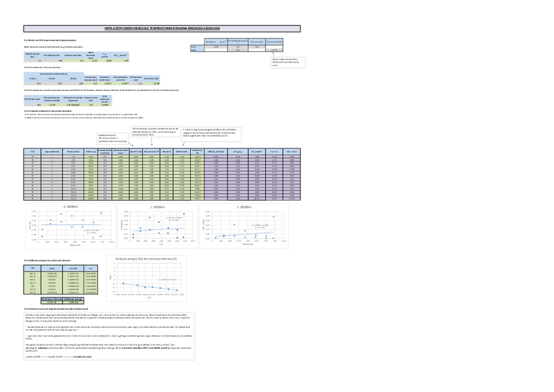Select the 'Denbora (s)' axis label of the 0. ORDENA chart

coord(74,244)
